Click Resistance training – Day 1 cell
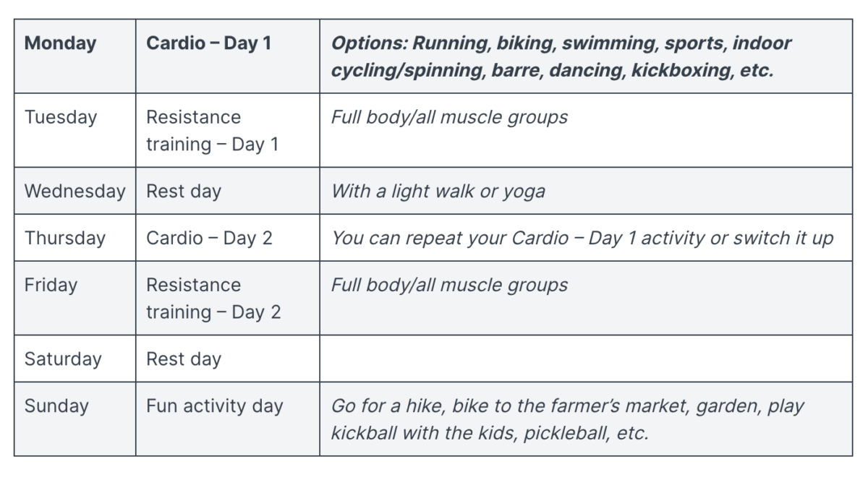The image size is (868, 485). 228,130
